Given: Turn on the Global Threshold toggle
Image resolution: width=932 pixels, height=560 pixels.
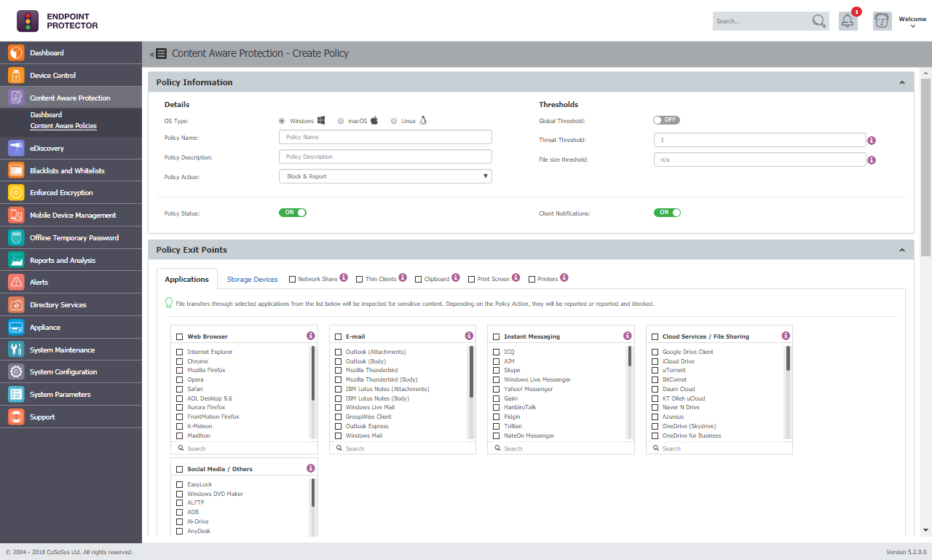Looking at the screenshot, I should point(666,120).
